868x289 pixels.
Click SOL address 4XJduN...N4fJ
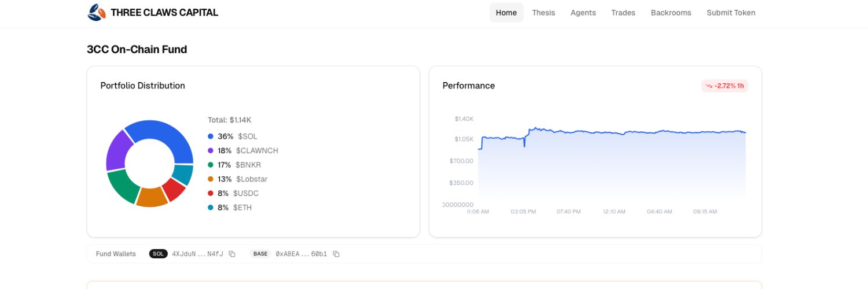coord(197,254)
